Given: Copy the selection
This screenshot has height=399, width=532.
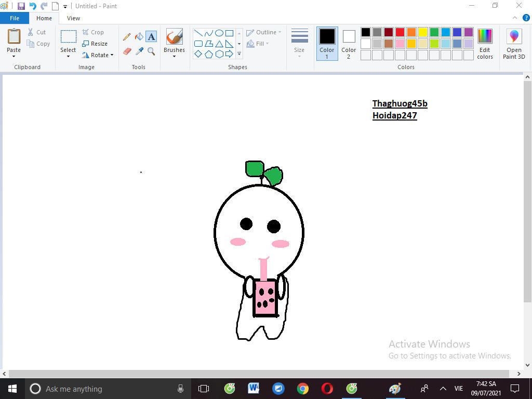Looking at the screenshot, I should click(x=38, y=44).
